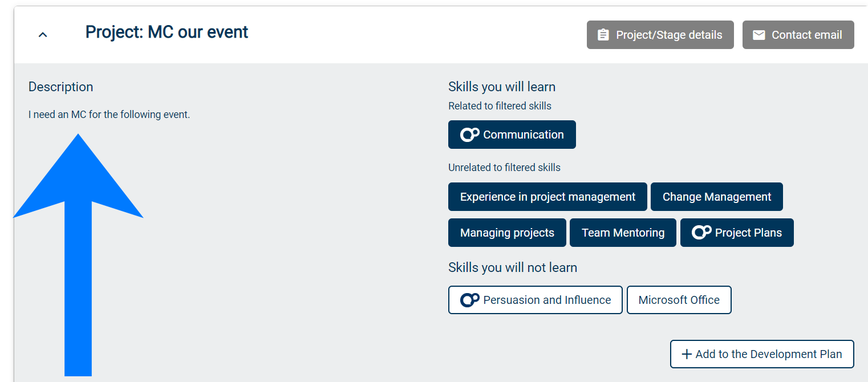Click the 'Related to filtered skills' label
868x382 pixels.
pyautogui.click(x=500, y=105)
